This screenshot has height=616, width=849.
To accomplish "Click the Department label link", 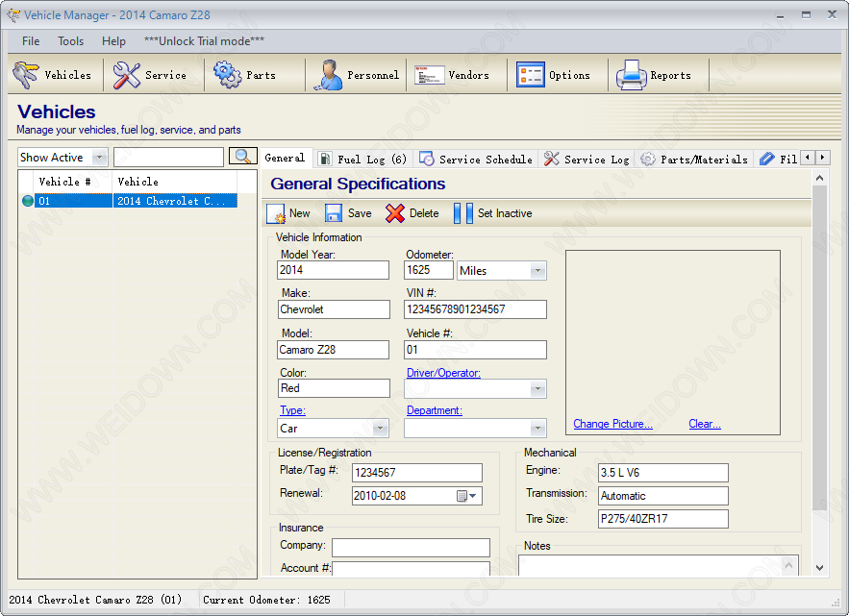I will (x=435, y=410).
